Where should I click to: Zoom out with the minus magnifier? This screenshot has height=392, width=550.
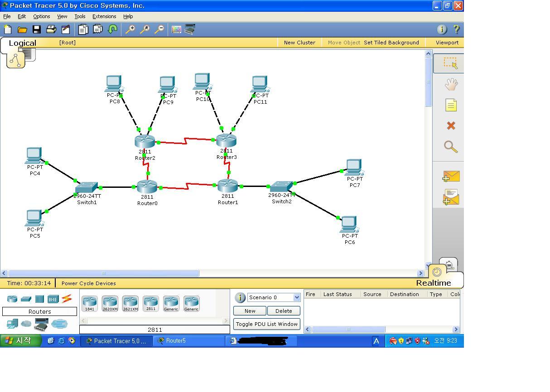coord(159,29)
